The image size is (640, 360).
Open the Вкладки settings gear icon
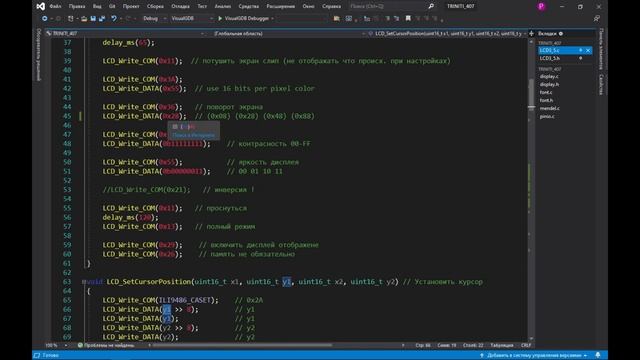pos(561,33)
